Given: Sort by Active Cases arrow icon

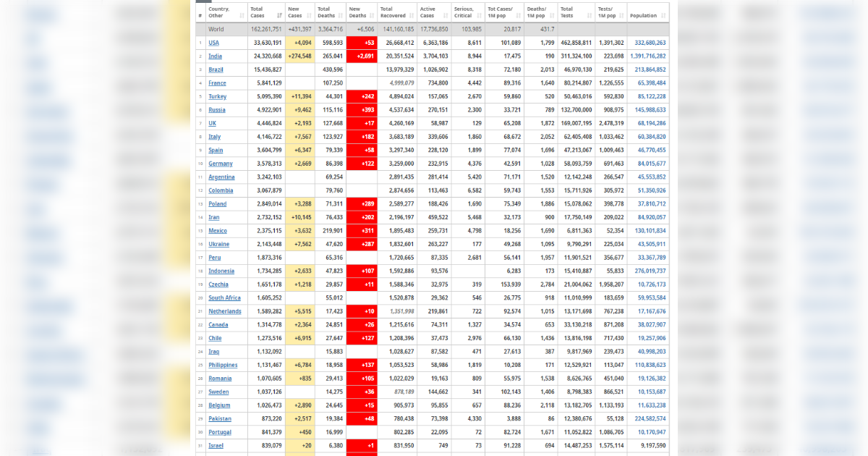Looking at the screenshot, I should pos(446,16).
